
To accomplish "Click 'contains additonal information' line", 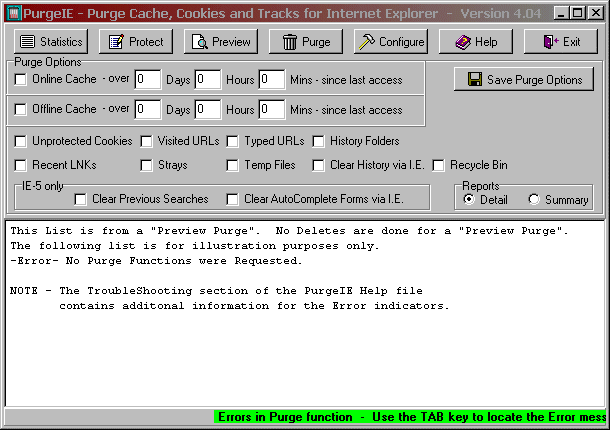I will [254, 306].
